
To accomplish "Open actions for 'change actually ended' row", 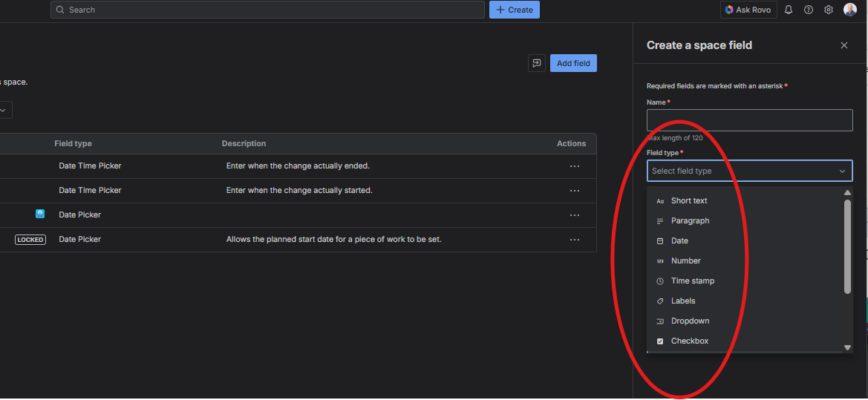I will [x=575, y=166].
